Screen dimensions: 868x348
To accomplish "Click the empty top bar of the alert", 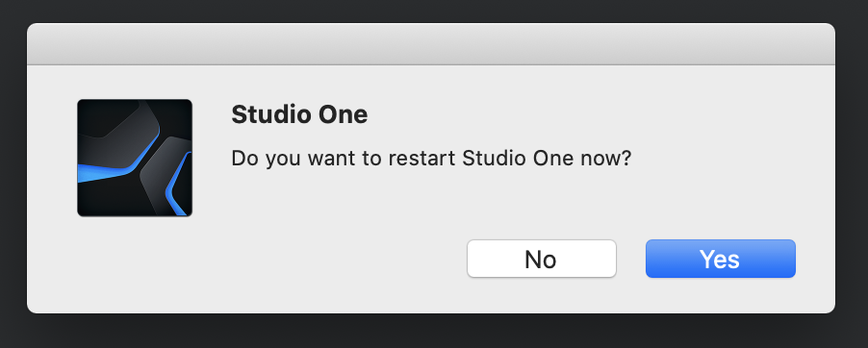I will pos(431,43).
